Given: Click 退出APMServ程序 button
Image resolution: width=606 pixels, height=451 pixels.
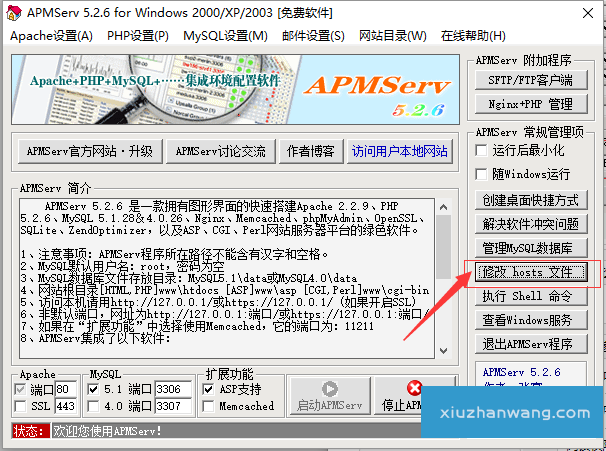Looking at the screenshot, I should click(531, 344).
